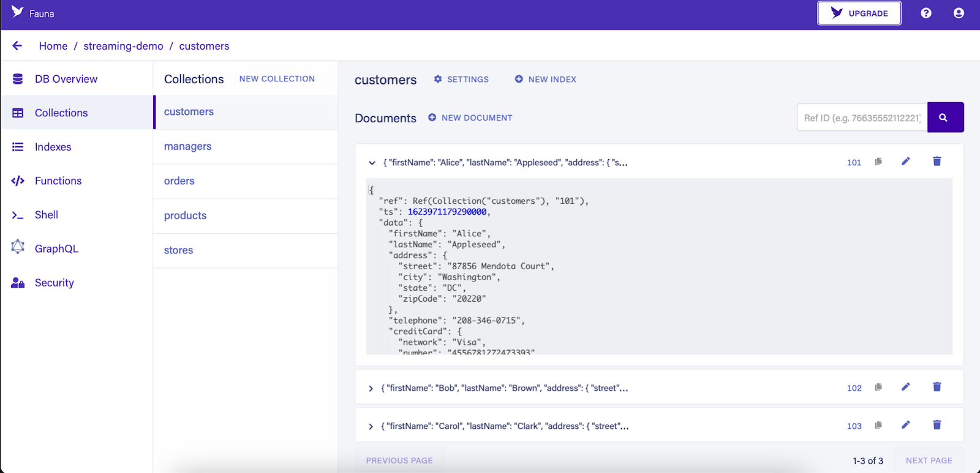Delete document 102 with trash icon
This screenshot has height=473, width=980.
(937, 387)
